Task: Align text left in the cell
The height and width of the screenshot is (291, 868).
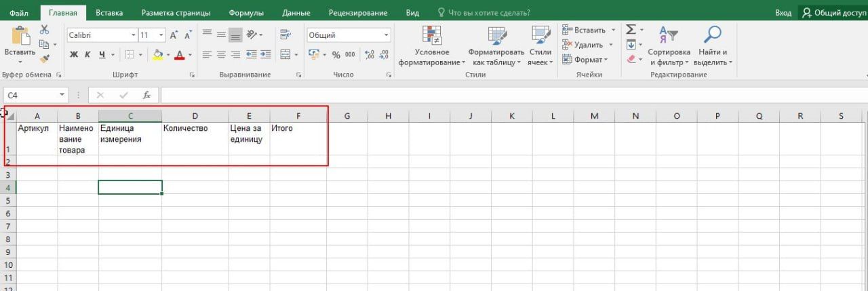Action: tap(207, 55)
